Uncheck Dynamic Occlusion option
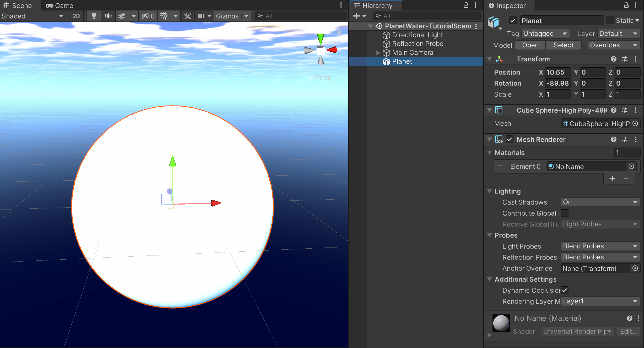The height and width of the screenshot is (348, 644). click(x=565, y=290)
